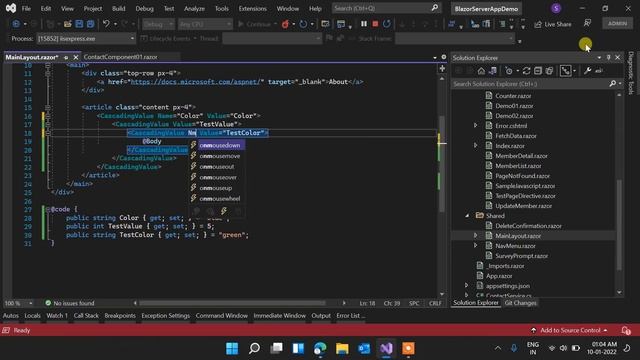Open taskbar Search magnifier
Image resolution: width=640 pixels, height=360 pixels.
pyautogui.click(x=254, y=348)
